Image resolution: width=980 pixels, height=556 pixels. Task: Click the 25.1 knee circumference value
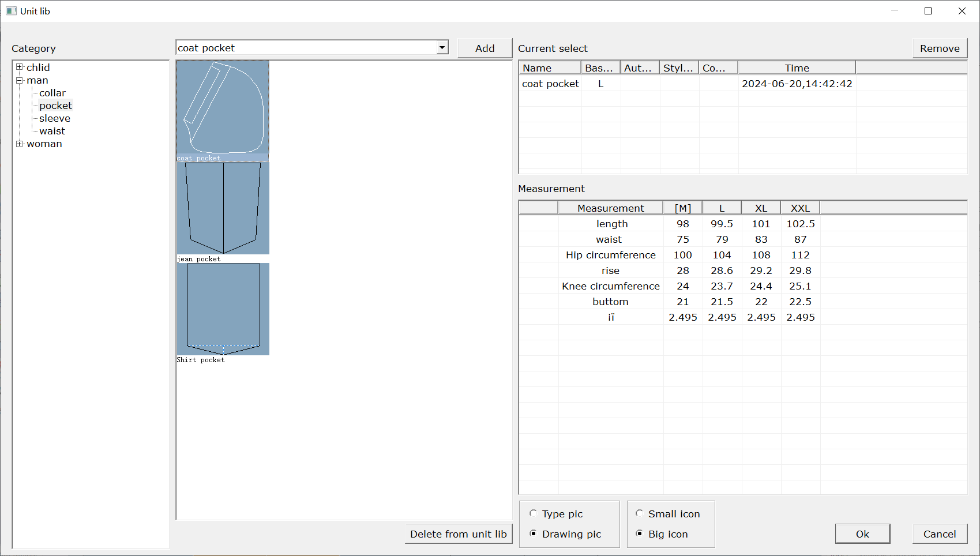tap(801, 286)
